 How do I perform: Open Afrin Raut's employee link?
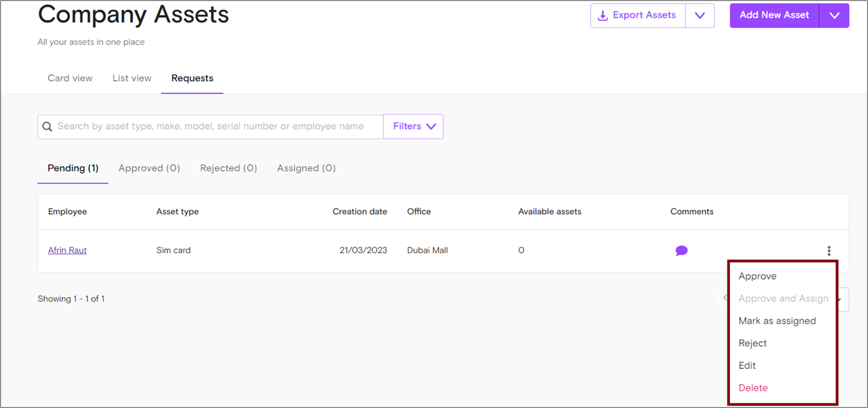click(67, 250)
